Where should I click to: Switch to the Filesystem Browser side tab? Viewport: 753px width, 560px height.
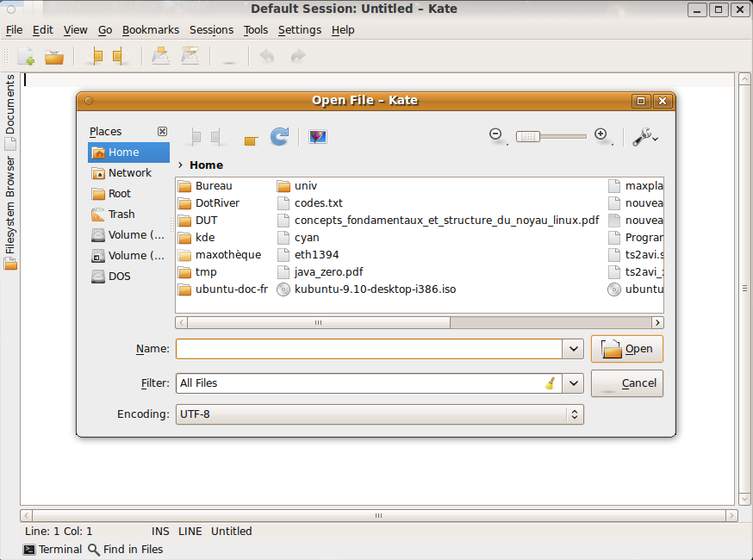pos(10,212)
